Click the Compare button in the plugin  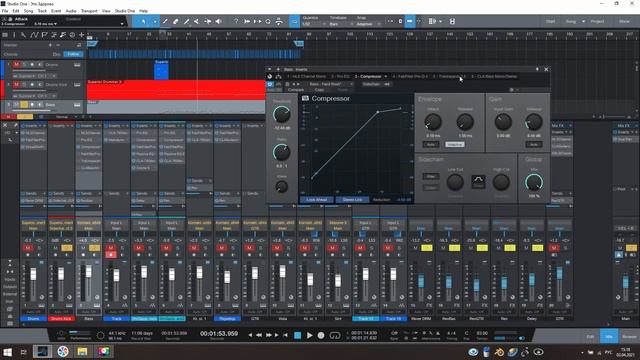click(296, 90)
